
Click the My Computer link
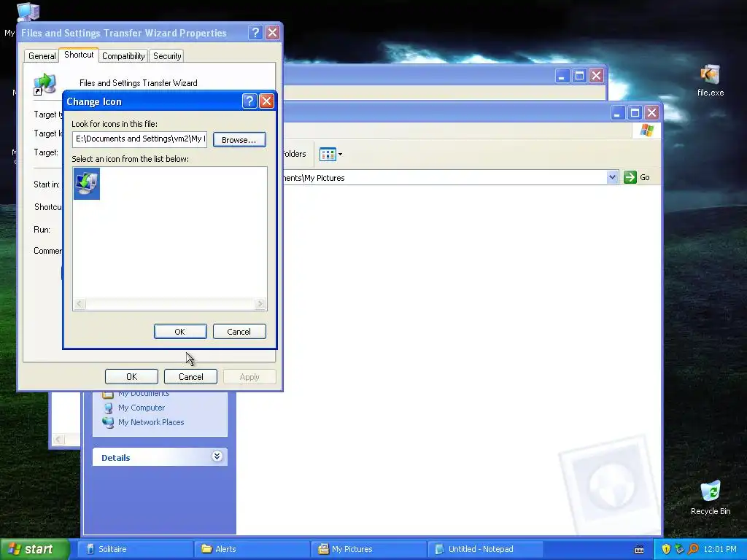(142, 408)
